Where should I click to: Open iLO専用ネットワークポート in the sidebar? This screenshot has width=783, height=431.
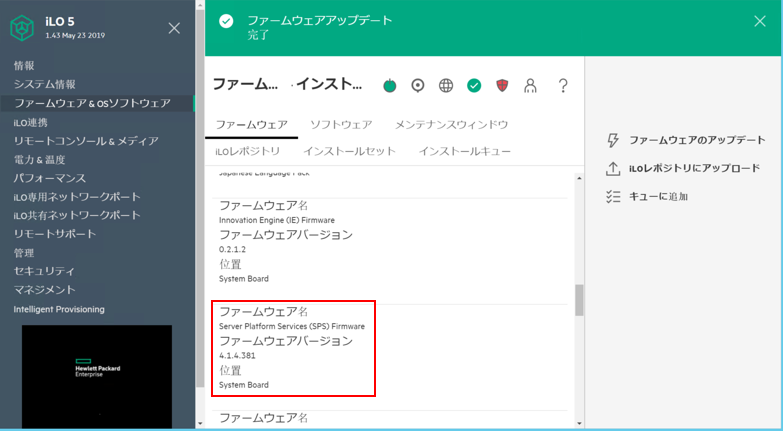(77, 197)
